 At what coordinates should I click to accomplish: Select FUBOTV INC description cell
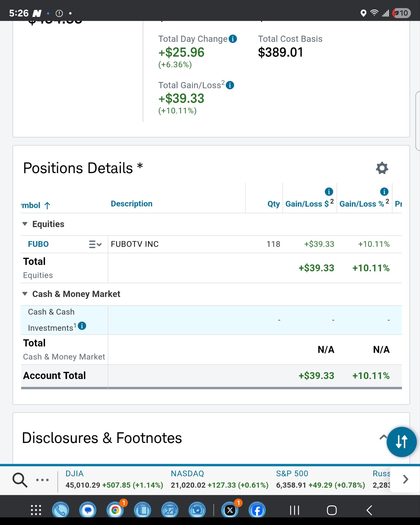135,244
